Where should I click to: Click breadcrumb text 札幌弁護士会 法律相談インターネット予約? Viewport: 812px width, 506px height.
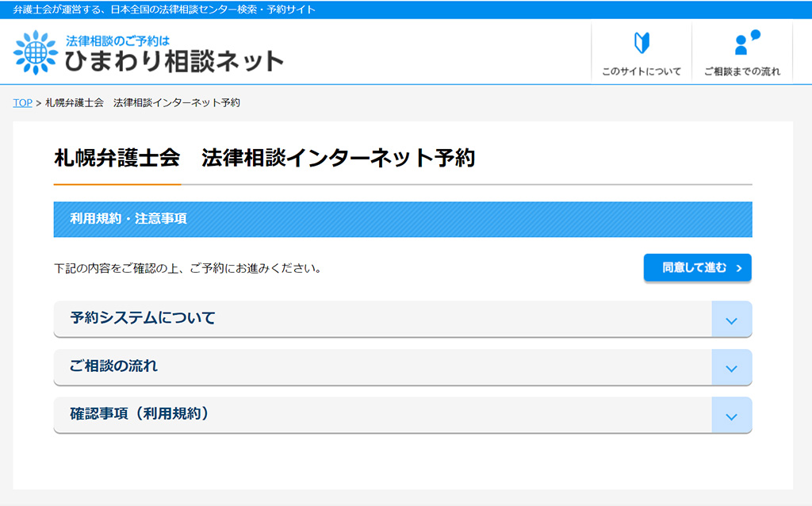[x=143, y=102]
